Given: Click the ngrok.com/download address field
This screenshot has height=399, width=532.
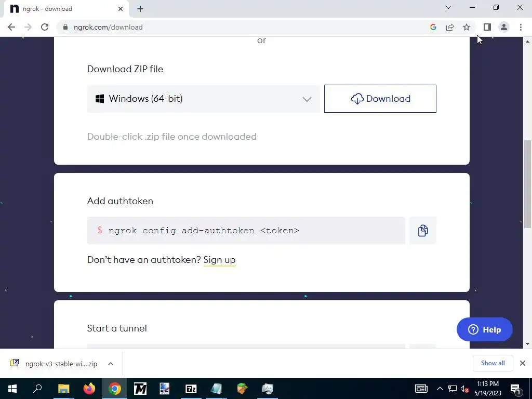Looking at the screenshot, I should click(x=237, y=27).
